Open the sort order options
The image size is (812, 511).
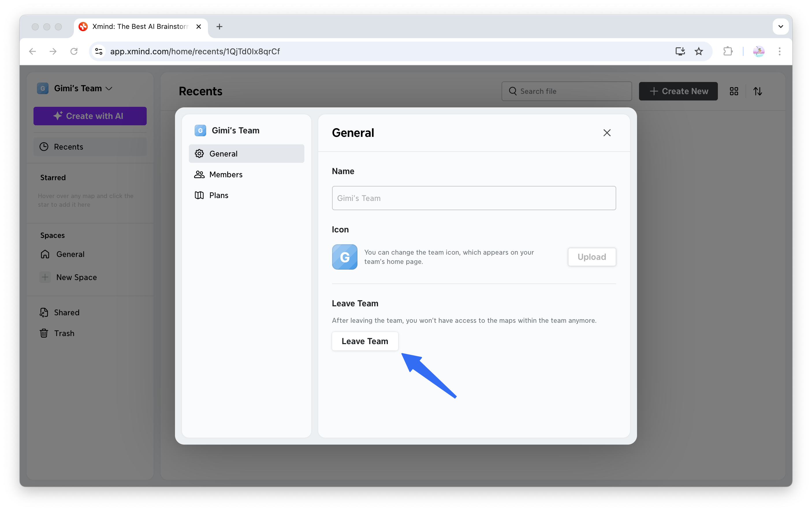point(758,91)
